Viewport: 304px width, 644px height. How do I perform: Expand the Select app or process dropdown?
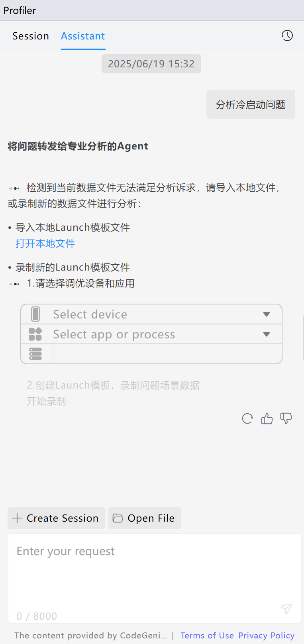(266, 334)
